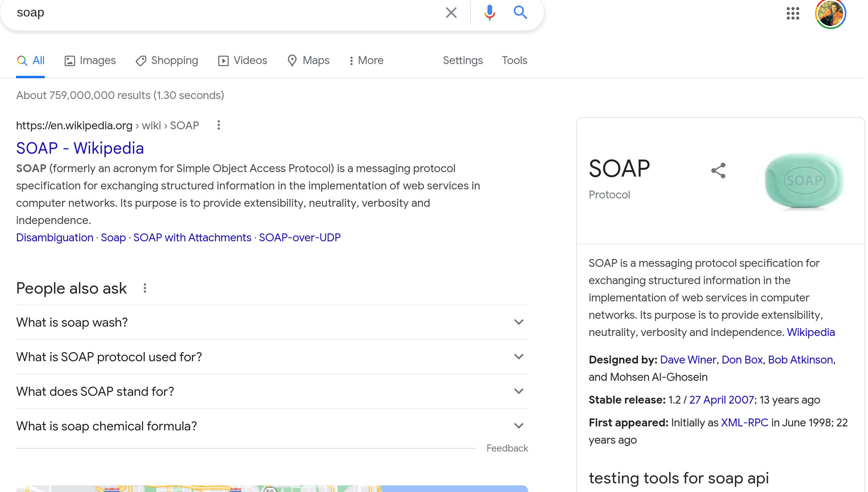Viewport: 868px width, 492px height.
Task: Open the Bob Atkinson designer link
Action: [x=800, y=360]
